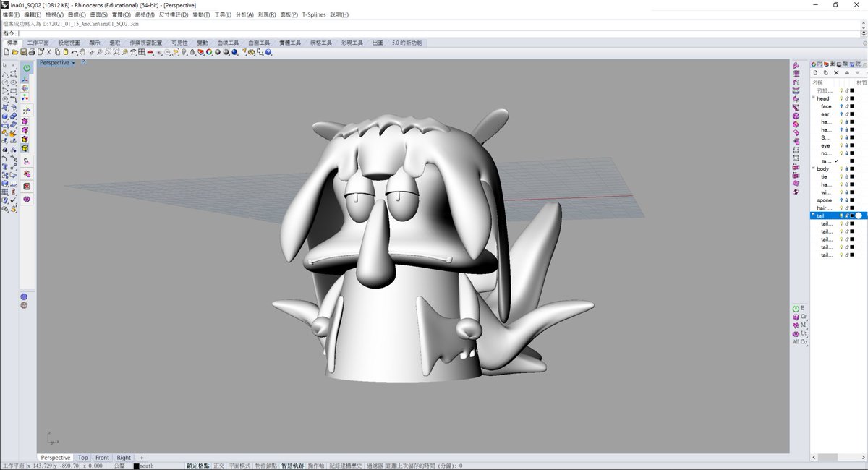868x470 pixels.
Task: Toggle visibility bulb of hair layer
Action: click(x=841, y=208)
